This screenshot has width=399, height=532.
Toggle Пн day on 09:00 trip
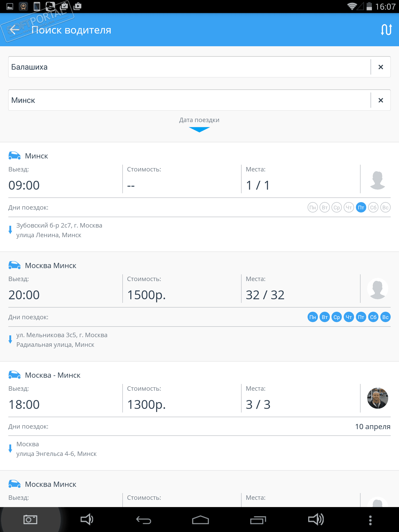pos(313,208)
